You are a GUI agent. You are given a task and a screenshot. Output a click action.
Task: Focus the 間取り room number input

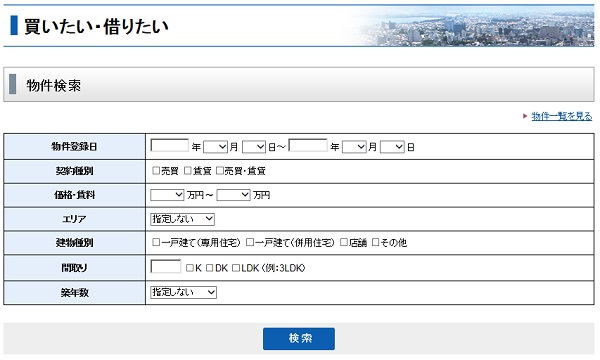(166, 267)
